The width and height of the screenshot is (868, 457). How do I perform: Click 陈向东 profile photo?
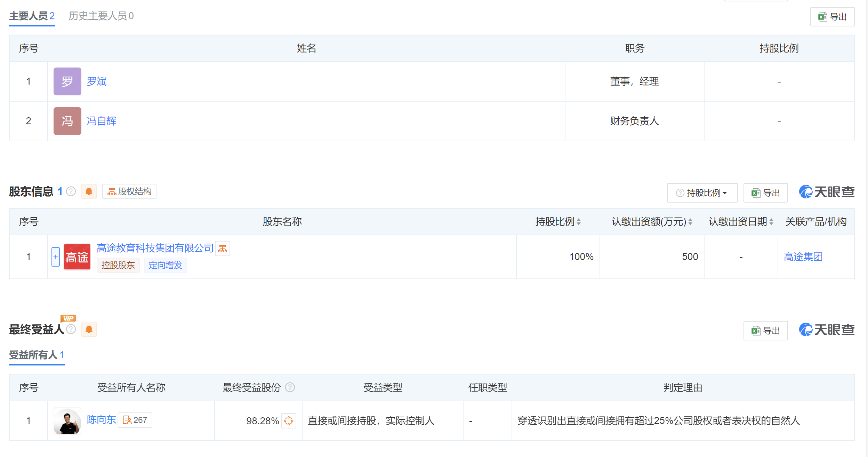tap(67, 421)
